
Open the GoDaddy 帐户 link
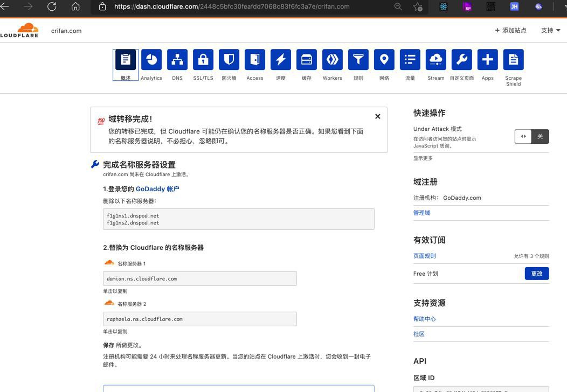coord(157,189)
